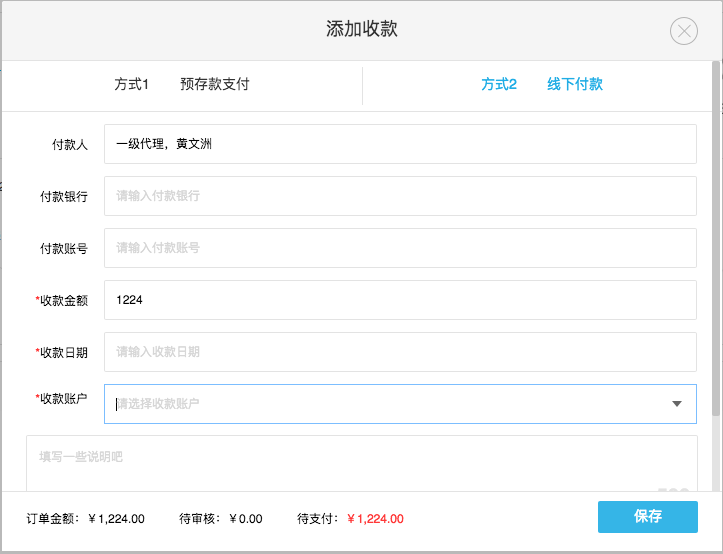Click the 添加收款 dialog title
The height and width of the screenshot is (554, 723).
click(361, 29)
